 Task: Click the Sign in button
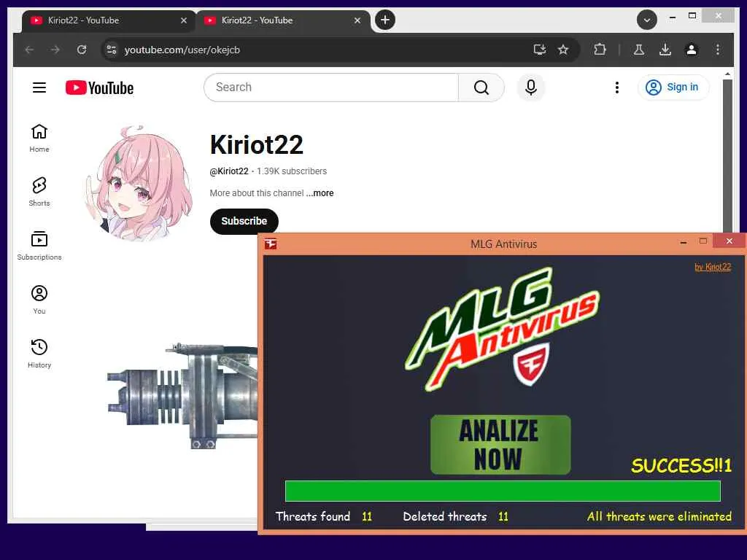(673, 87)
